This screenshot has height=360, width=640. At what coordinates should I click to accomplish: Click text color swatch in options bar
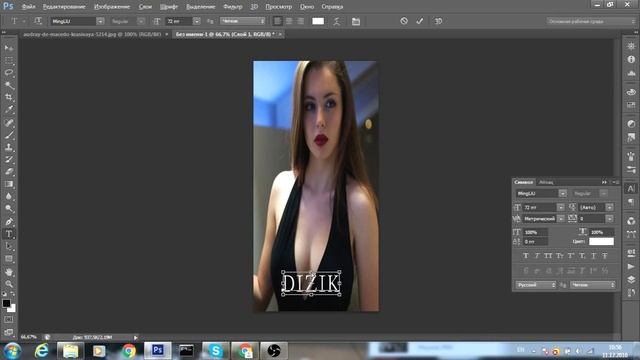point(318,21)
